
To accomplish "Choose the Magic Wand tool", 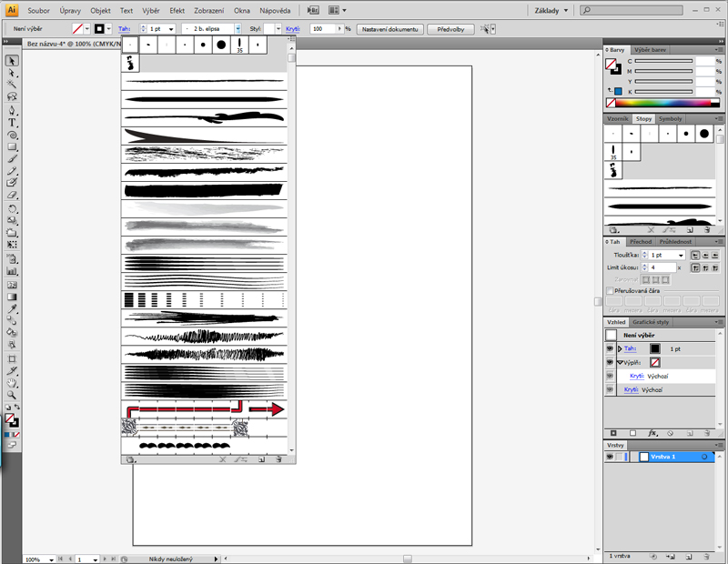I will 13,85.
